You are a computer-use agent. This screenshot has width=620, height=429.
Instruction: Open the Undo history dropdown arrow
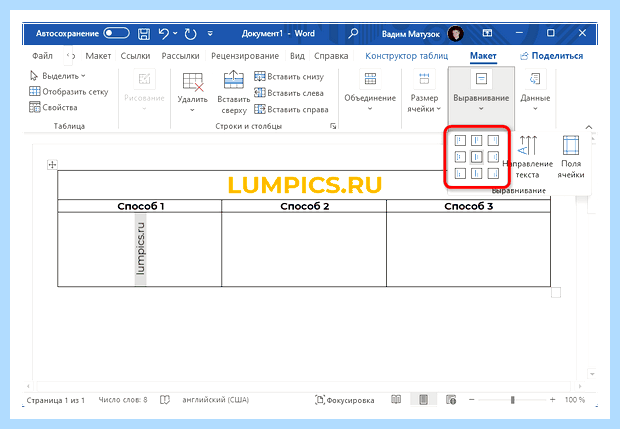175,34
